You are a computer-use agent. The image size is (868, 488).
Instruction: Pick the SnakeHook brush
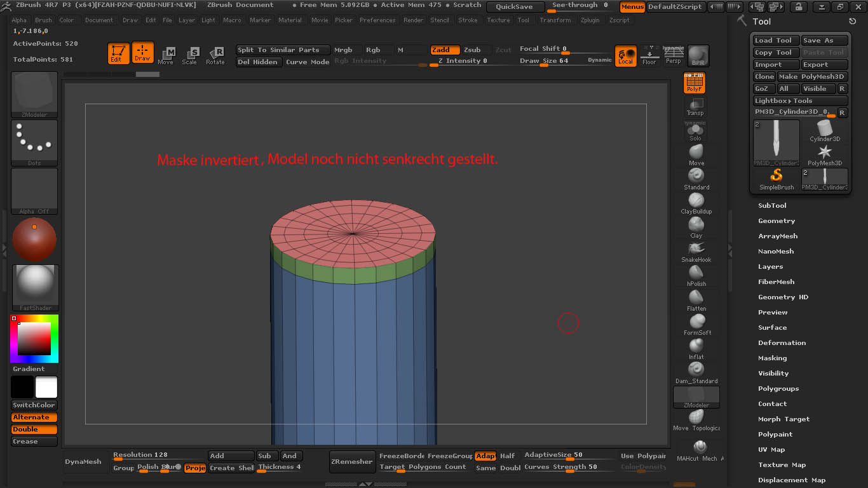[696, 248]
